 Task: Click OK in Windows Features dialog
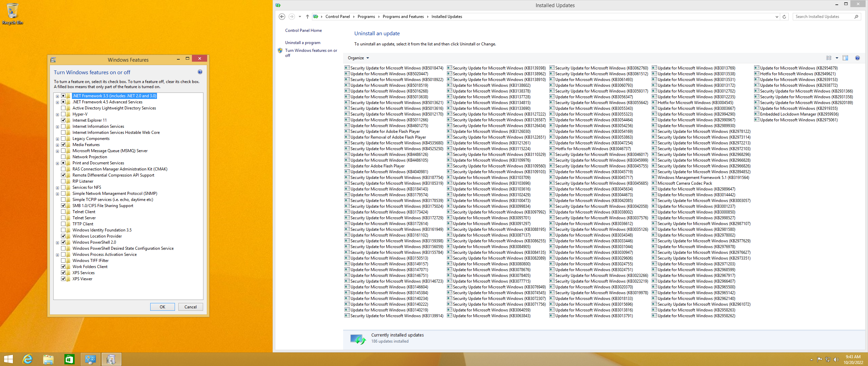(162, 307)
